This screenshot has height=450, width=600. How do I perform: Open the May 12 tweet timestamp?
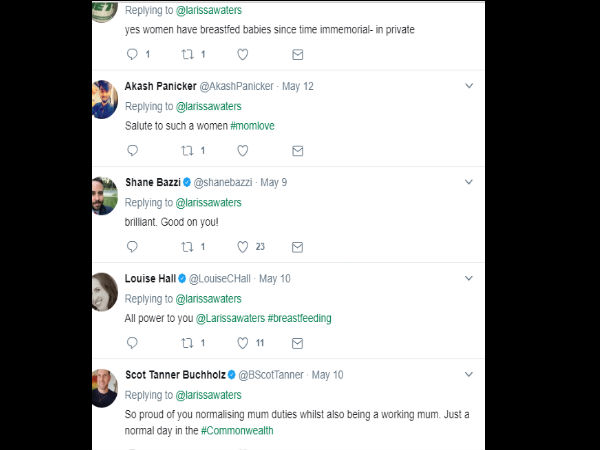click(x=297, y=86)
